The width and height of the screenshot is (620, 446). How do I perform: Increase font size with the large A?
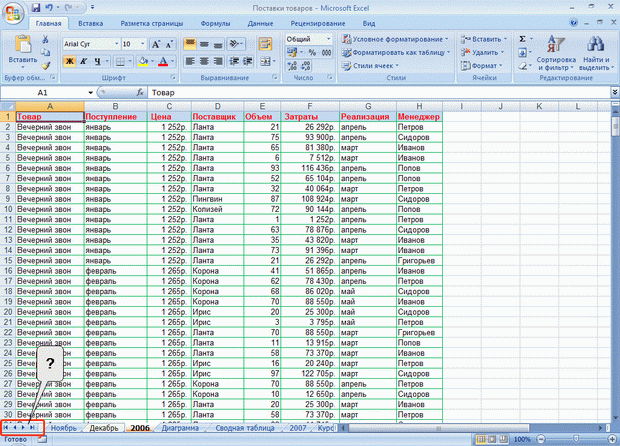pyautogui.click(x=156, y=44)
